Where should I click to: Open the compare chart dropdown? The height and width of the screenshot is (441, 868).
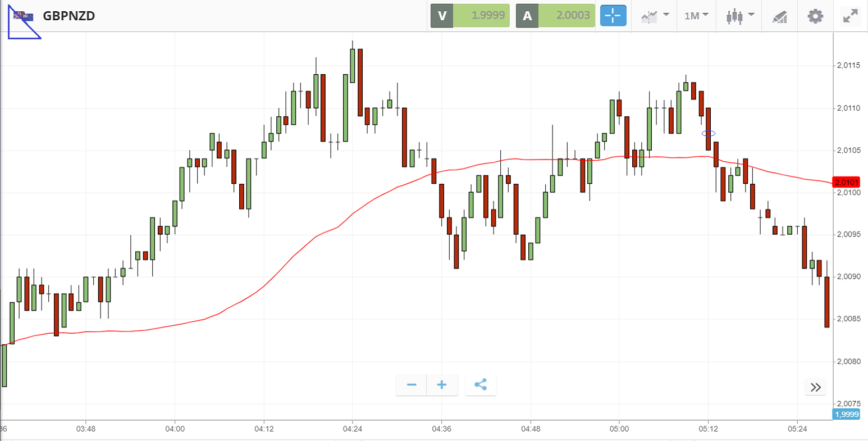click(655, 16)
